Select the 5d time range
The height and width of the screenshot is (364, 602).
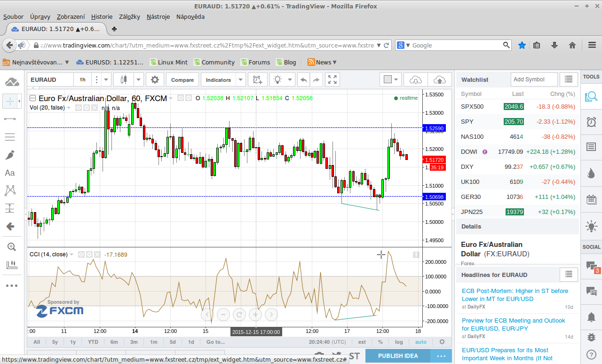click(x=173, y=342)
